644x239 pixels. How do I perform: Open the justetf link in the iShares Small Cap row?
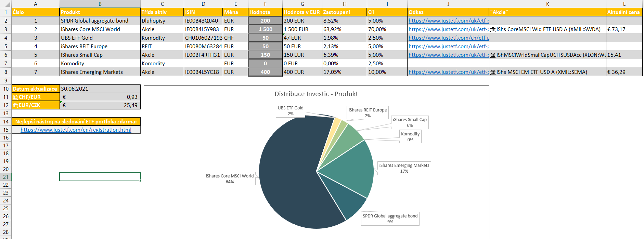coord(449,55)
